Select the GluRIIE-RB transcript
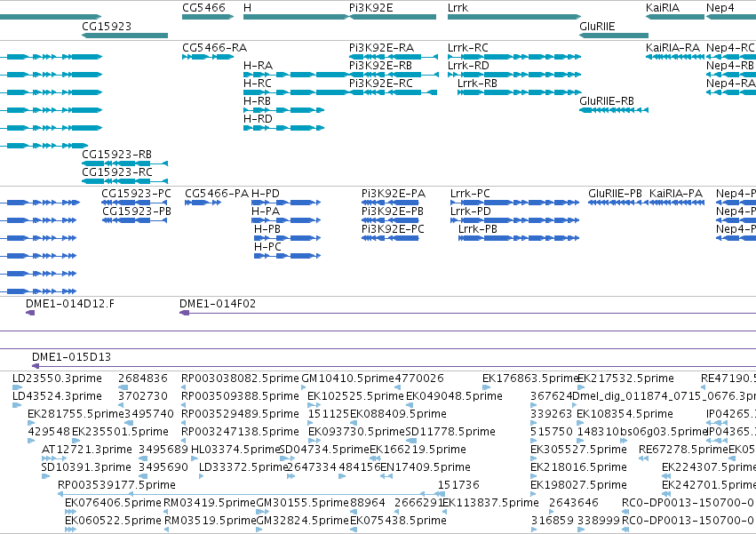 614,110
